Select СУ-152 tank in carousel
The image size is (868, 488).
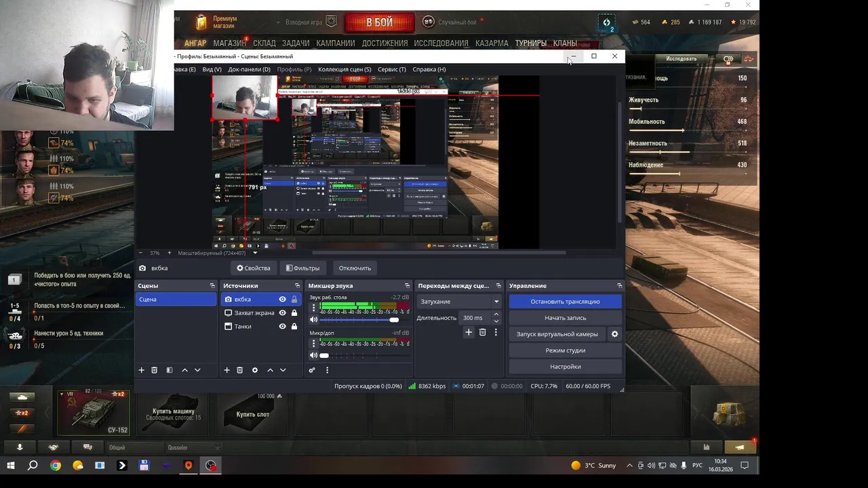pos(93,412)
